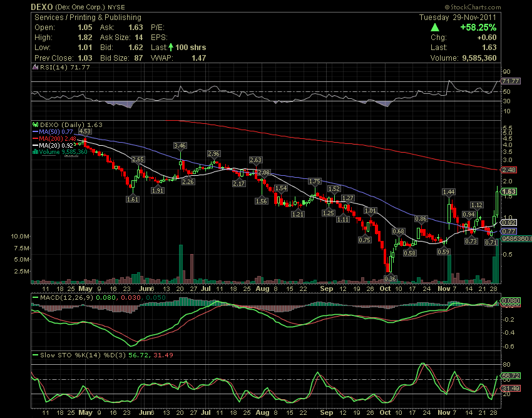Click the MACD(12,26,9) panel label

(66, 298)
